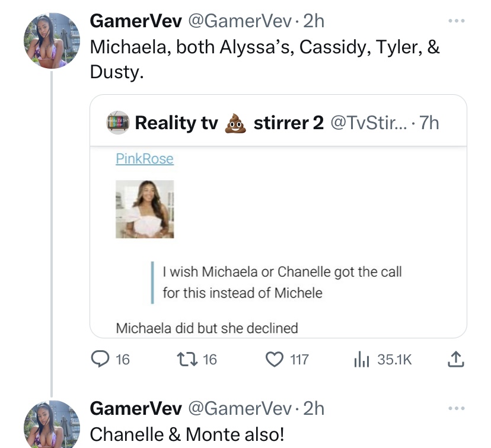The width and height of the screenshot is (491, 448).
Task: Tap the share upload icon
Action: click(x=455, y=359)
